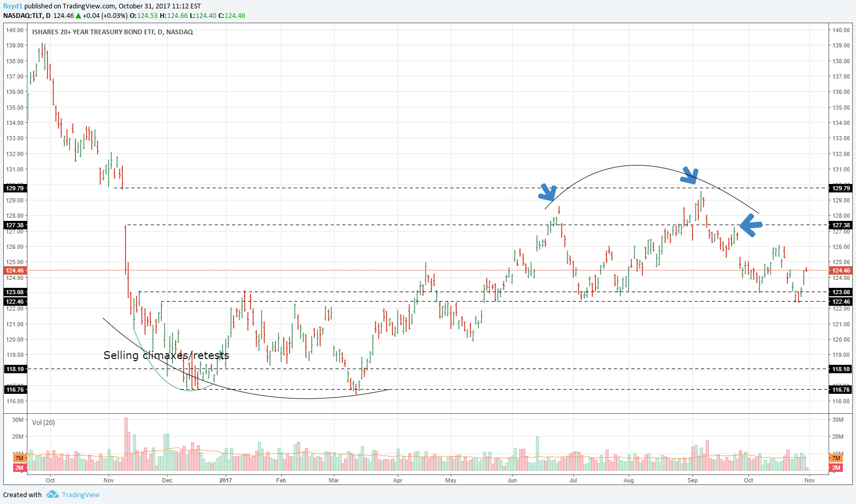Image resolution: width=856 pixels, height=504 pixels.
Task: Click right 122.46 price level label
Action: click(841, 302)
